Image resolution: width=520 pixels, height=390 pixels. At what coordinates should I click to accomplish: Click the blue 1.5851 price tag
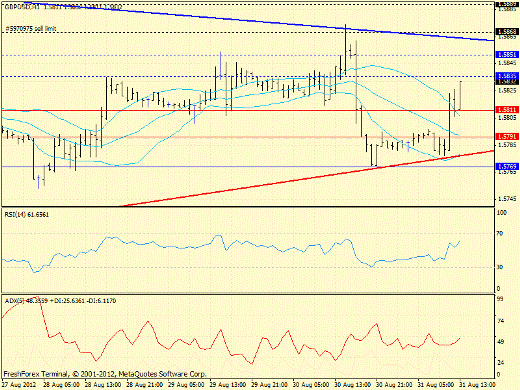click(x=507, y=54)
